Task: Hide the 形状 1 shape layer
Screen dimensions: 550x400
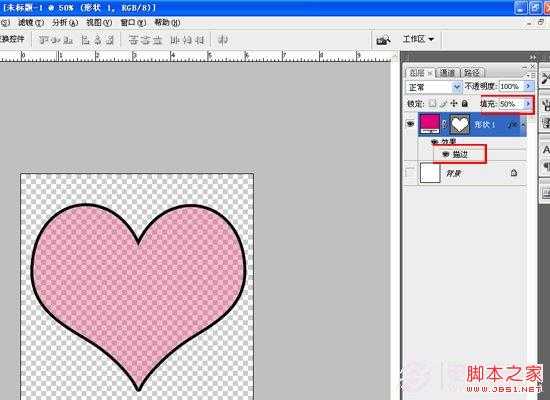Action: [410, 124]
